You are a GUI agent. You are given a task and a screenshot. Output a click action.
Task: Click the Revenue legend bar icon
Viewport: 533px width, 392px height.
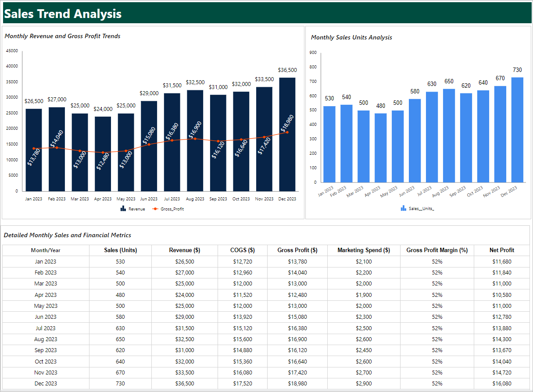[x=123, y=209]
